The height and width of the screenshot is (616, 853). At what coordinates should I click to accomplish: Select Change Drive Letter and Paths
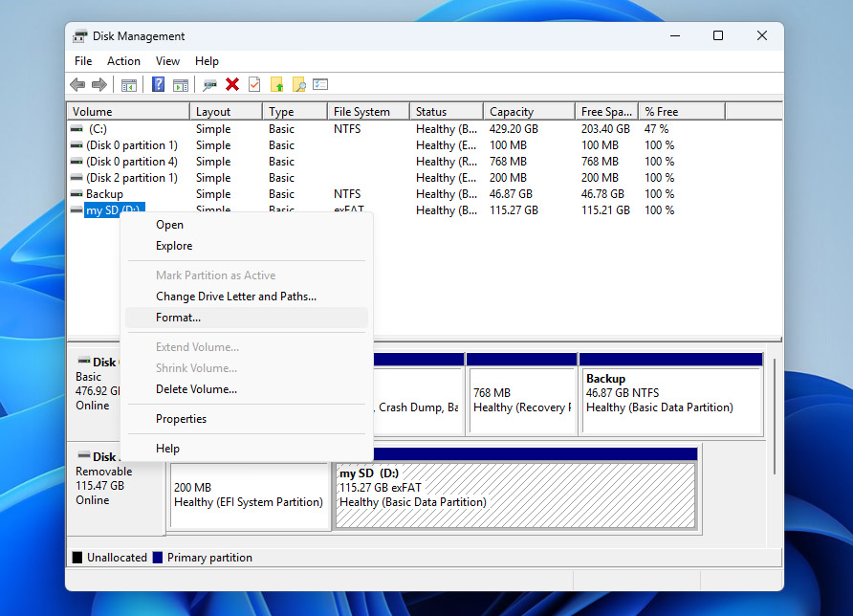pos(247,297)
